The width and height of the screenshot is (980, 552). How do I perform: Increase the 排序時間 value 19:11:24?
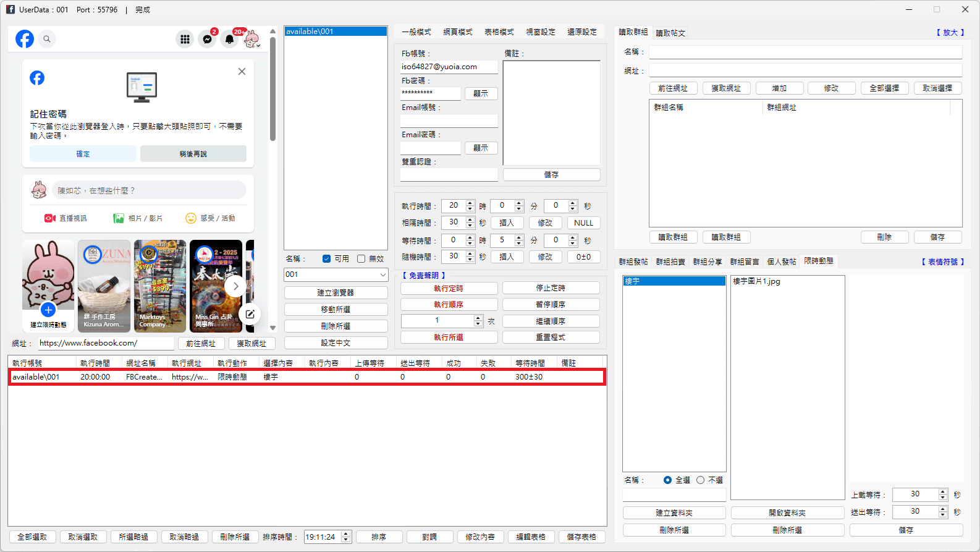pyautogui.click(x=347, y=534)
